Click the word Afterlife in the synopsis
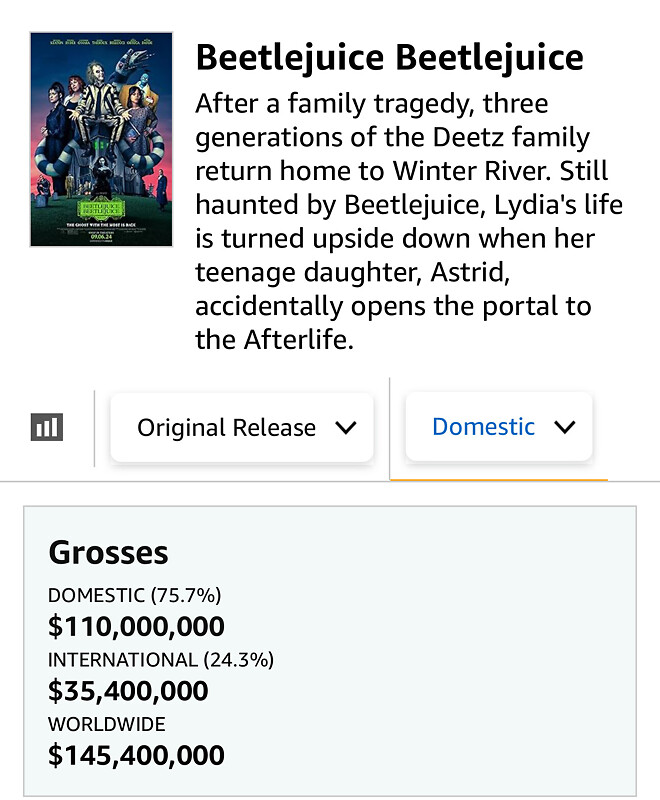 296,340
